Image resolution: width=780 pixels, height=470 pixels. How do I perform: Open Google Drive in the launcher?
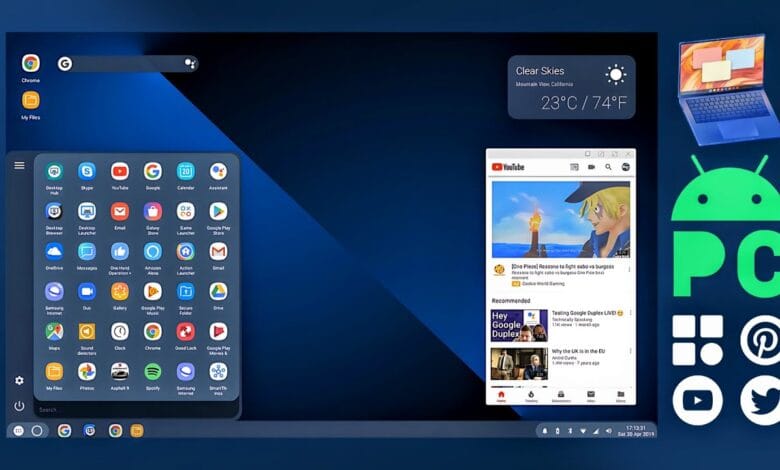click(x=218, y=291)
